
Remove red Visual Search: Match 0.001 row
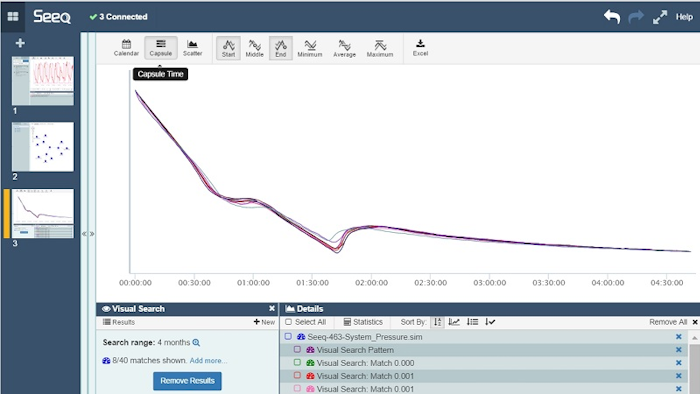[679, 376]
